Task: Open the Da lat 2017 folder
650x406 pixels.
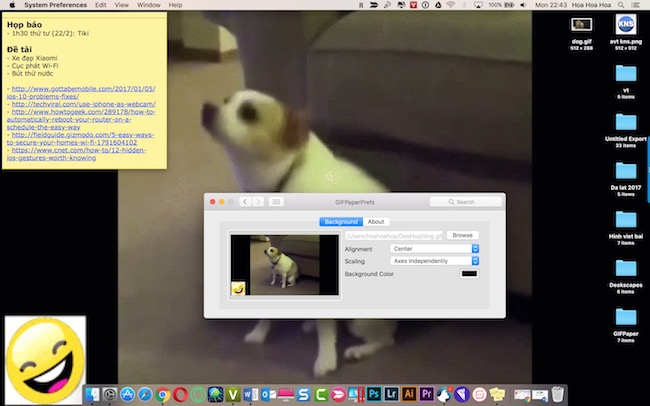Action: point(626,171)
